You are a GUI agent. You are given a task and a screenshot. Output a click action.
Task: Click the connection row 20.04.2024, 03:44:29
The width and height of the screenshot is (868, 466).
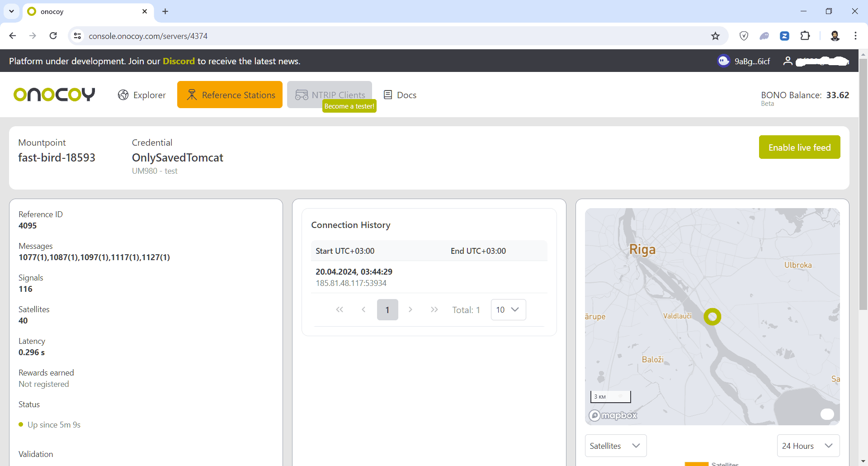429,277
